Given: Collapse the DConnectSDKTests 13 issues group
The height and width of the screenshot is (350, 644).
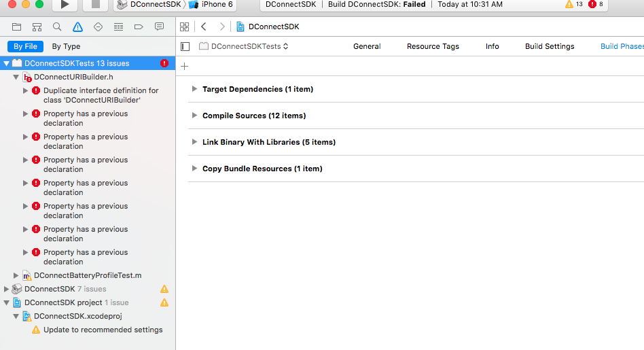Looking at the screenshot, I should click(x=6, y=63).
